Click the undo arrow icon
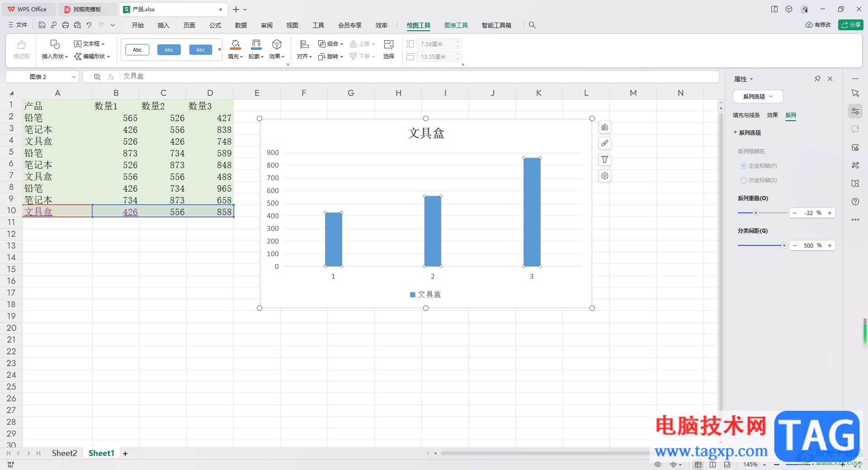This screenshot has width=868, height=470. pos(89,25)
